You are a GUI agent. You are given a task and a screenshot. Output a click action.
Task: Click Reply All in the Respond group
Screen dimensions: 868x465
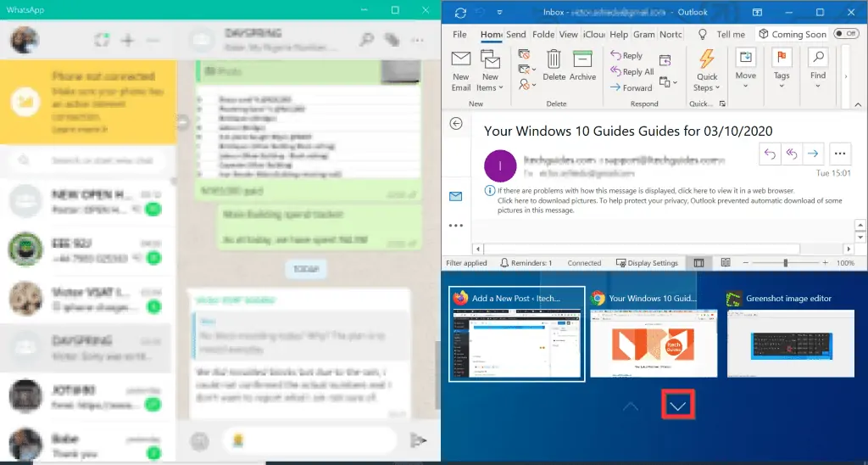[x=632, y=71]
